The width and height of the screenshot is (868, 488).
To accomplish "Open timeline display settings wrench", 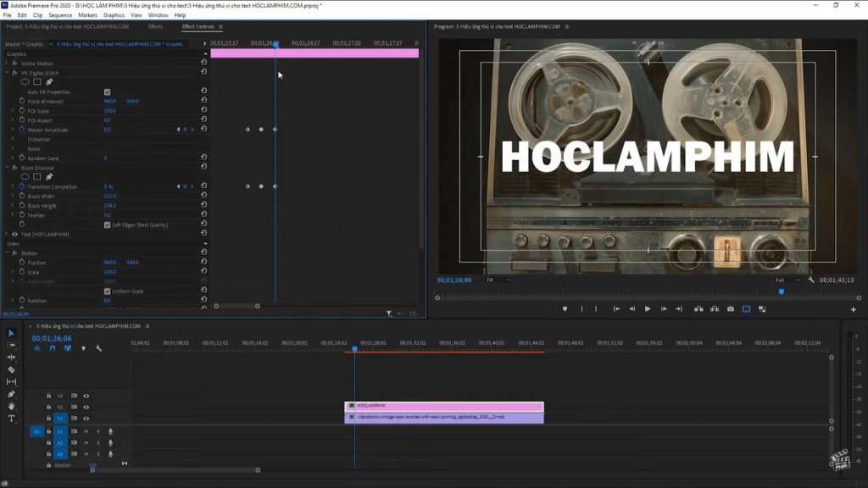I will click(x=98, y=348).
